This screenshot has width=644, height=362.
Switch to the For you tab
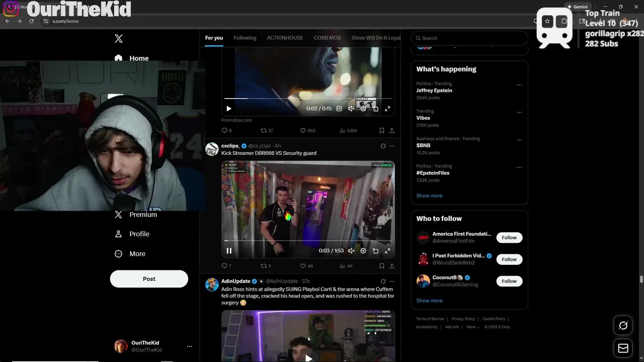[x=214, y=38]
